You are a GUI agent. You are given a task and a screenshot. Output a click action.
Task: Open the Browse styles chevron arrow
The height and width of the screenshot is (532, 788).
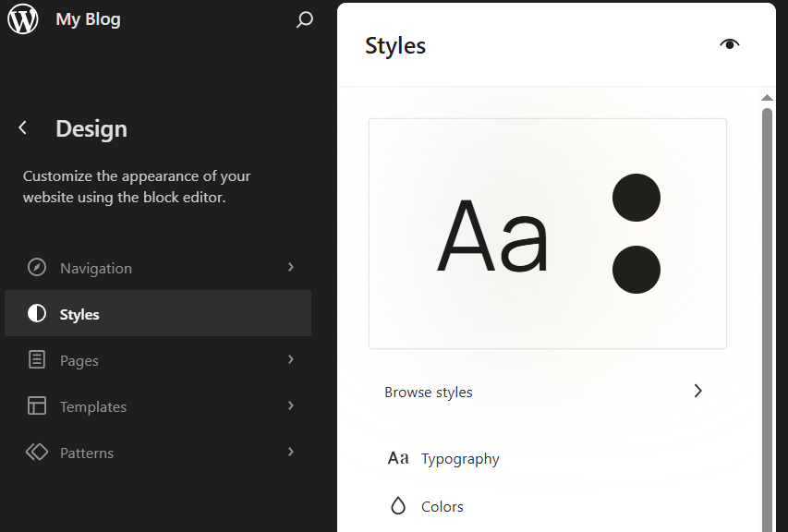click(x=698, y=392)
